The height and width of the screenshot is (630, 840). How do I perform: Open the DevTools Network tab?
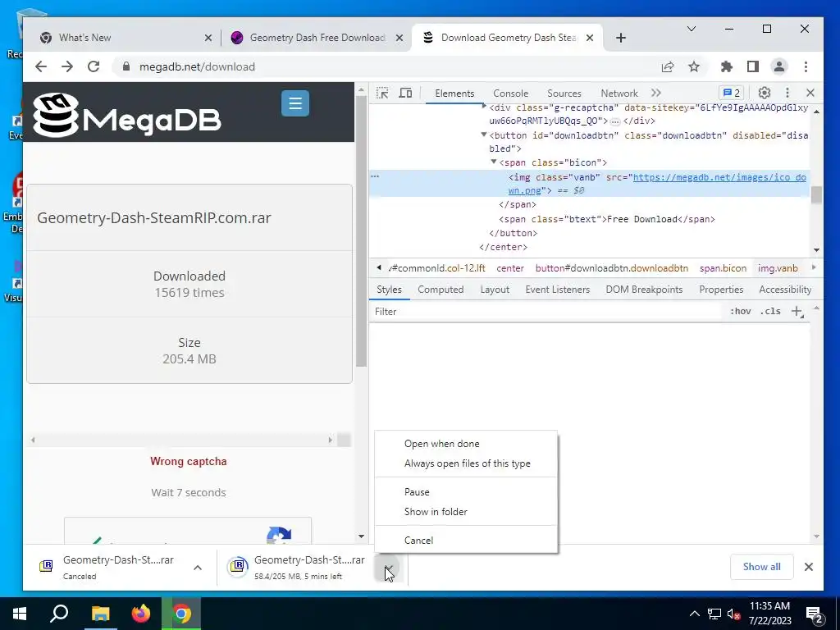619,94
